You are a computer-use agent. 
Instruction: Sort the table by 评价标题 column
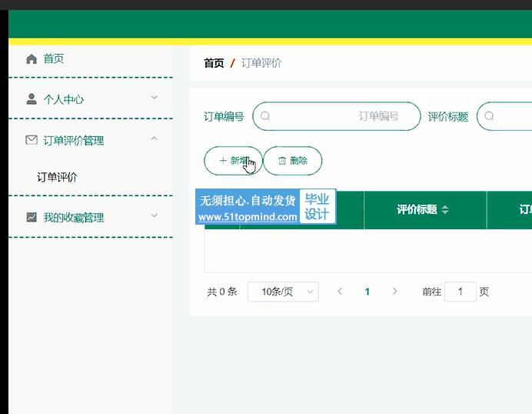pos(445,210)
